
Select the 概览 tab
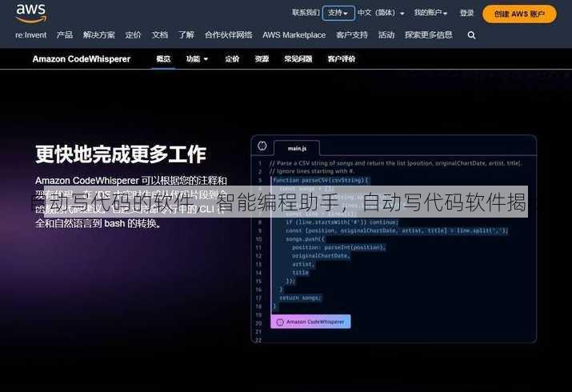[x=163, y=59]
